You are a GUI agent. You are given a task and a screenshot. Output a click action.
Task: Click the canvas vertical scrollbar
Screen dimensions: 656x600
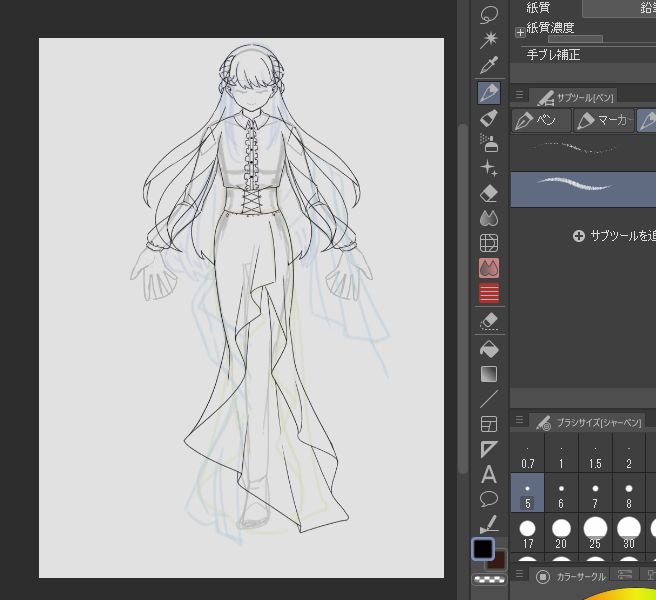463,299
